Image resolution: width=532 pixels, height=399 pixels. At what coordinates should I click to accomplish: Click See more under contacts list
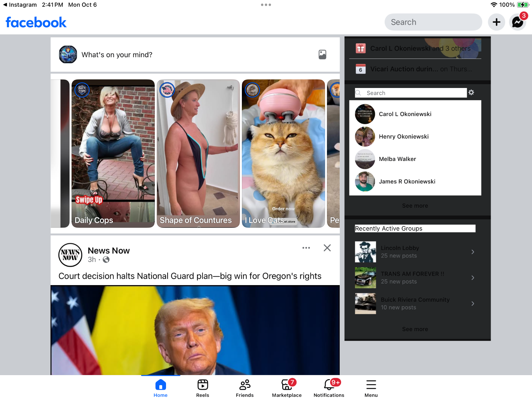(415, 206)
